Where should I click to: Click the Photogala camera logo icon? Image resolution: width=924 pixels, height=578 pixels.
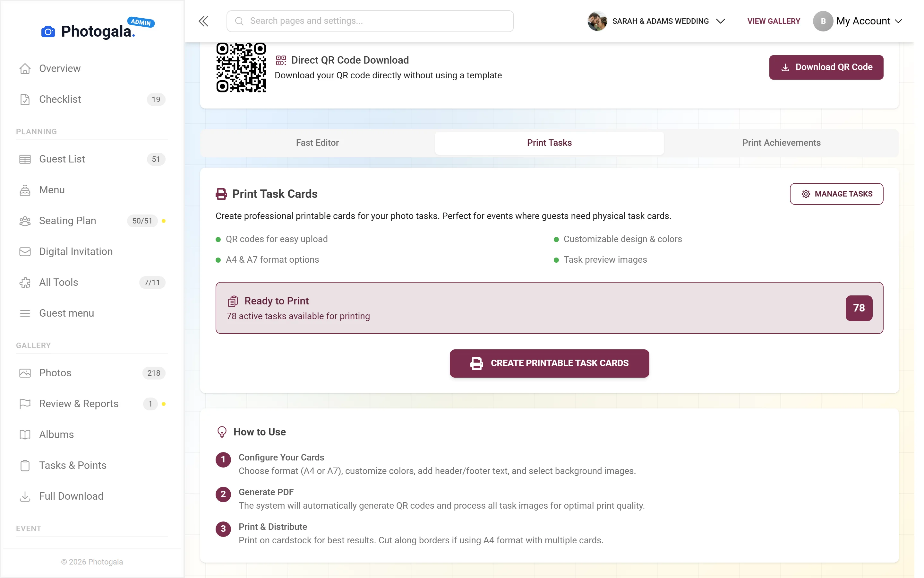(x=48, y=31)
